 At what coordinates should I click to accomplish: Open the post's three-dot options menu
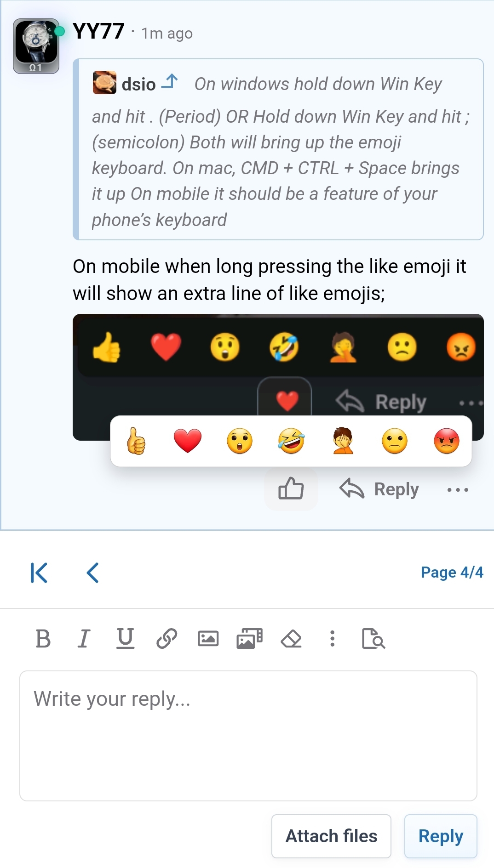coord(458,490)
